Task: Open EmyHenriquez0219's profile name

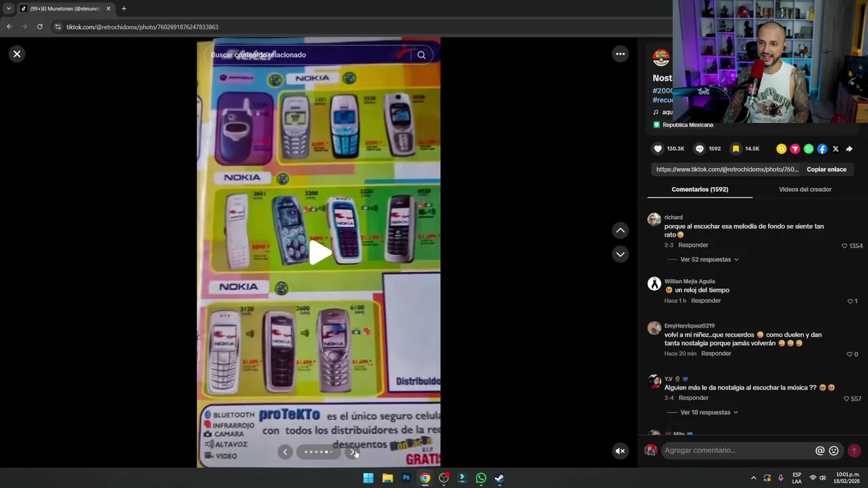Action: 690,326
